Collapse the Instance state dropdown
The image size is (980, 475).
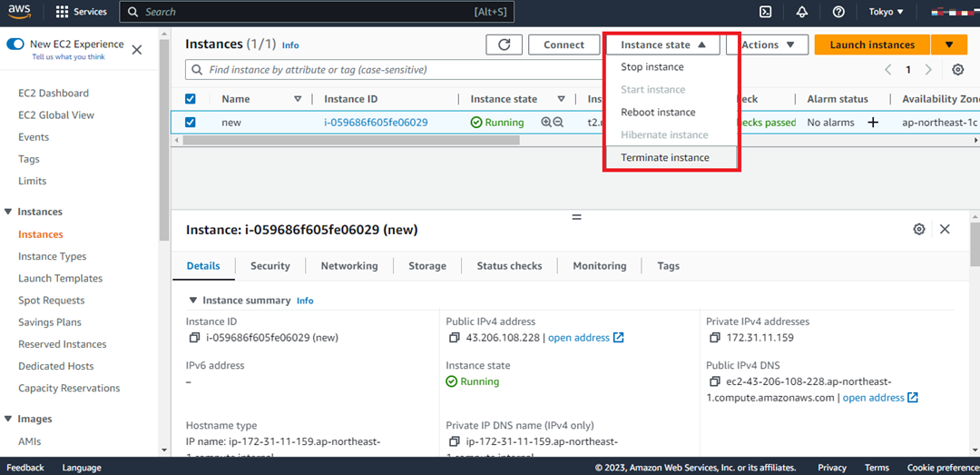click(x=662, y=45)
